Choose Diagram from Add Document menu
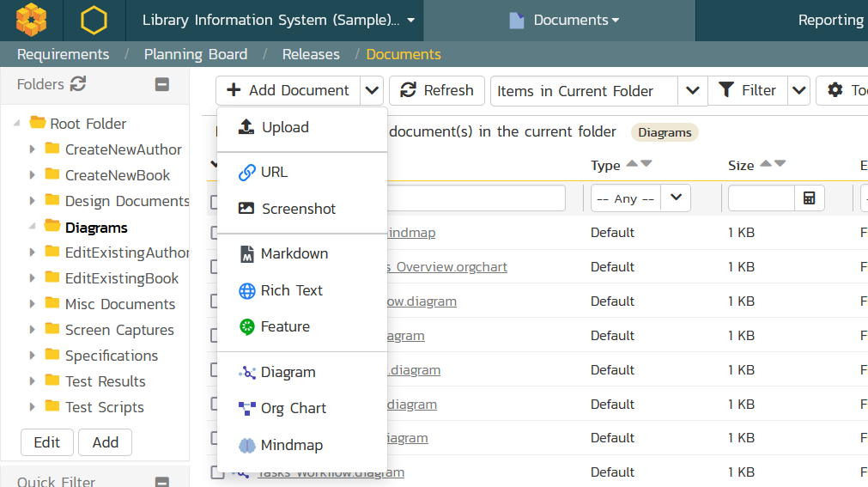Screen dimensions: 868x487 pos(288,373)
